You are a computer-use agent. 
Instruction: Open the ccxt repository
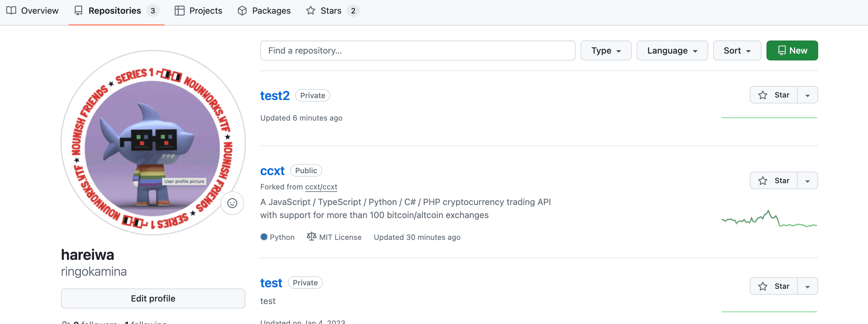click(272, 171)
